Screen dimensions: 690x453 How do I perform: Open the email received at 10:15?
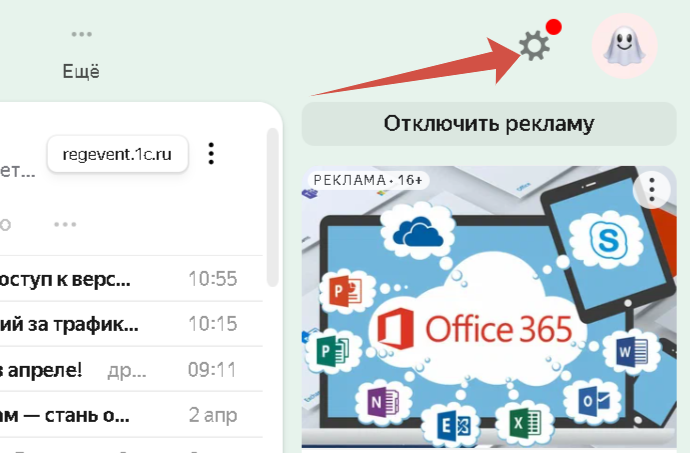(x=131, y=324)
